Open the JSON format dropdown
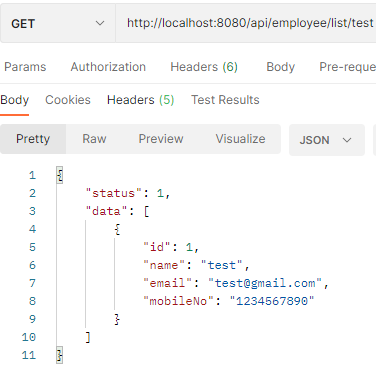This screenshot has width=376, height=372. click(327, 140)
